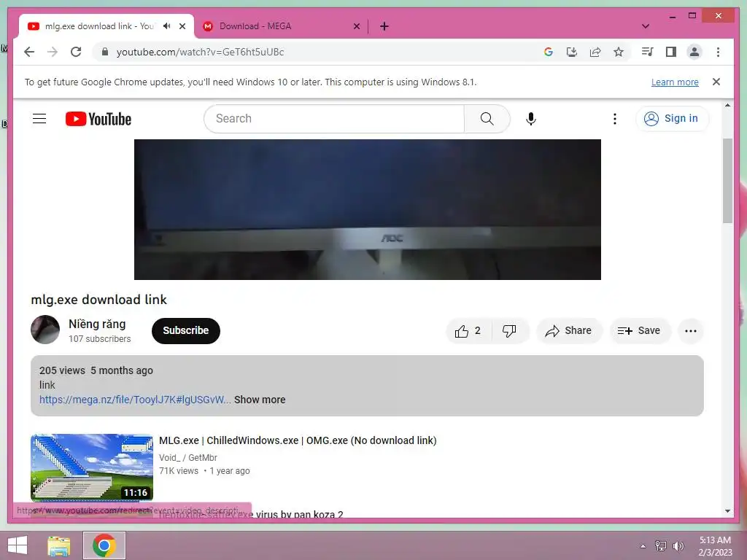Share the mlg.exe video
Image resolution: width=747 pixels, height=560 pixels.
click(569, 331)
